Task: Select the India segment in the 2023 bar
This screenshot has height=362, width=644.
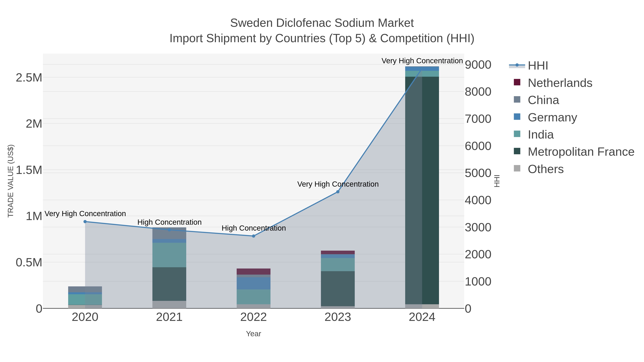Action: (x=338, y=265)
